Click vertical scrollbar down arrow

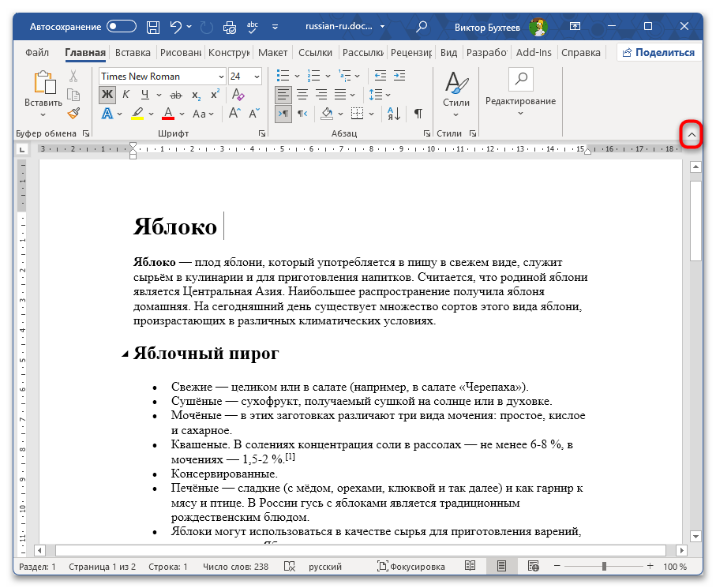coord(695,536)
